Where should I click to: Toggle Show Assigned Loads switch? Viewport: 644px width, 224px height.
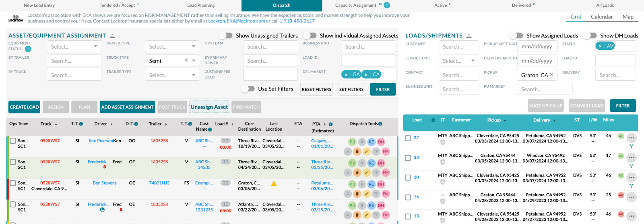(516, 35)
